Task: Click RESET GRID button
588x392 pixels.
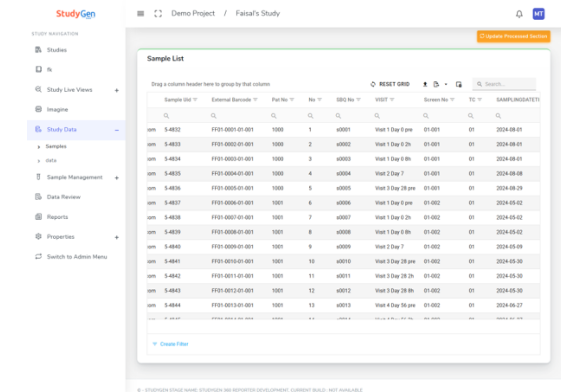Action: 390,84
